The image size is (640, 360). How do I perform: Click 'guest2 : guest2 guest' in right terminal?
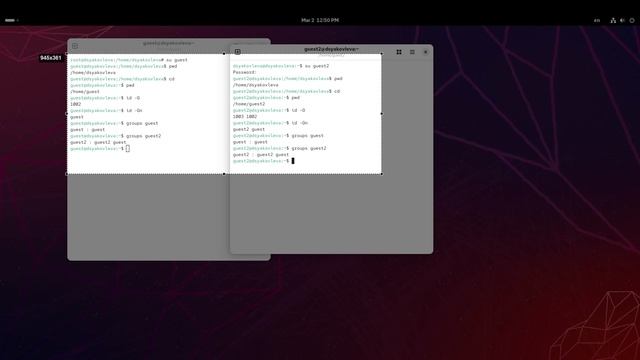(261, 155)
